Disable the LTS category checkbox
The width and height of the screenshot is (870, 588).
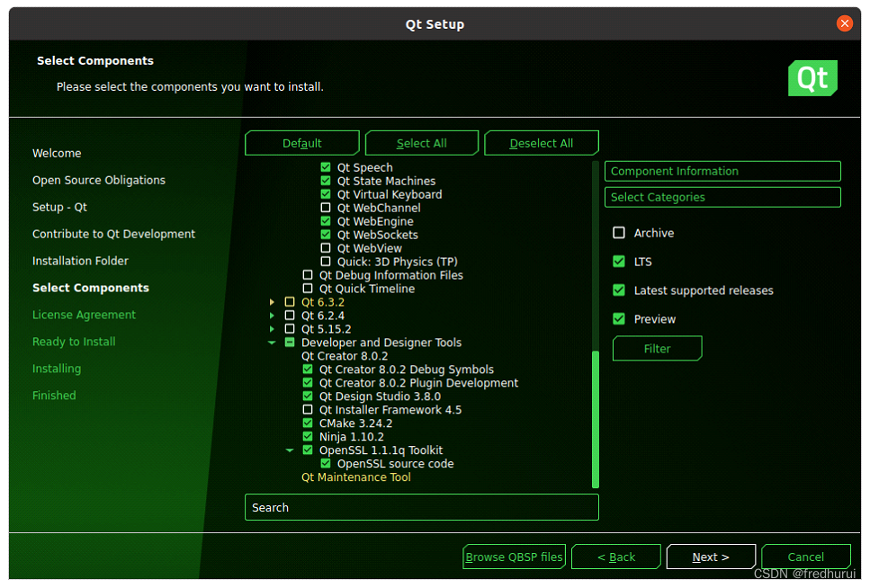[x=619, y=262]
